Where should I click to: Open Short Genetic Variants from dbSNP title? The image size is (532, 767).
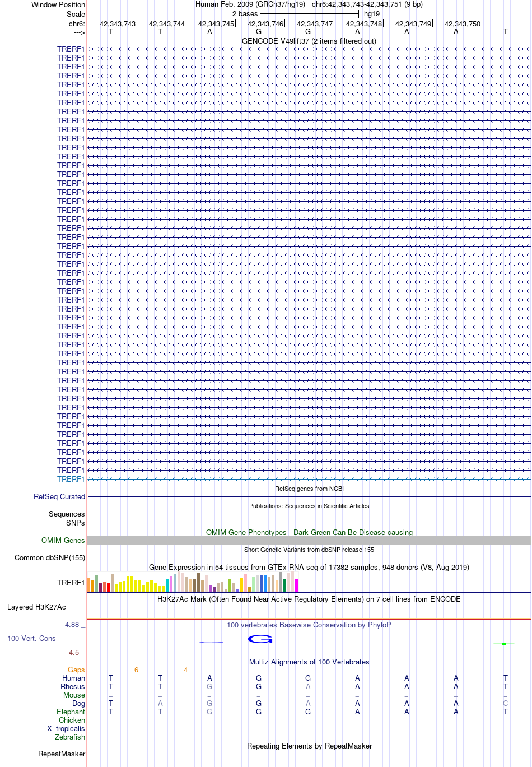309,550
